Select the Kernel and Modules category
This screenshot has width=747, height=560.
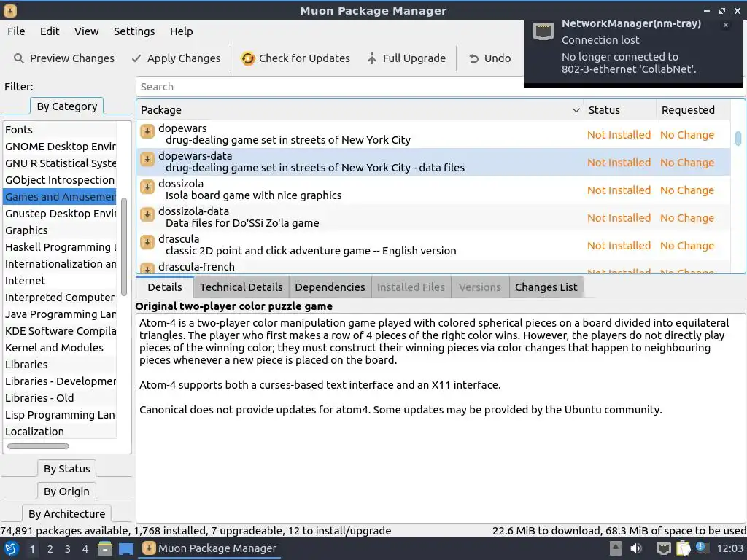[x=60, y=348]
